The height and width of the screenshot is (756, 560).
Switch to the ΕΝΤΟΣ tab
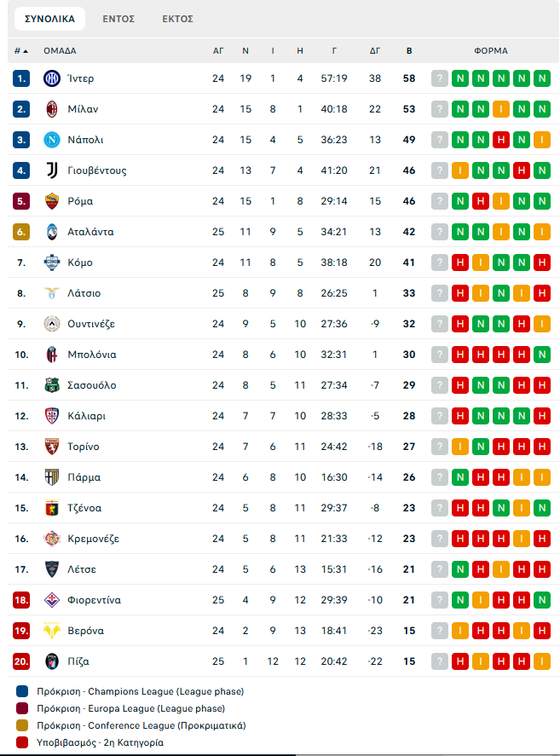pos(118,18)
